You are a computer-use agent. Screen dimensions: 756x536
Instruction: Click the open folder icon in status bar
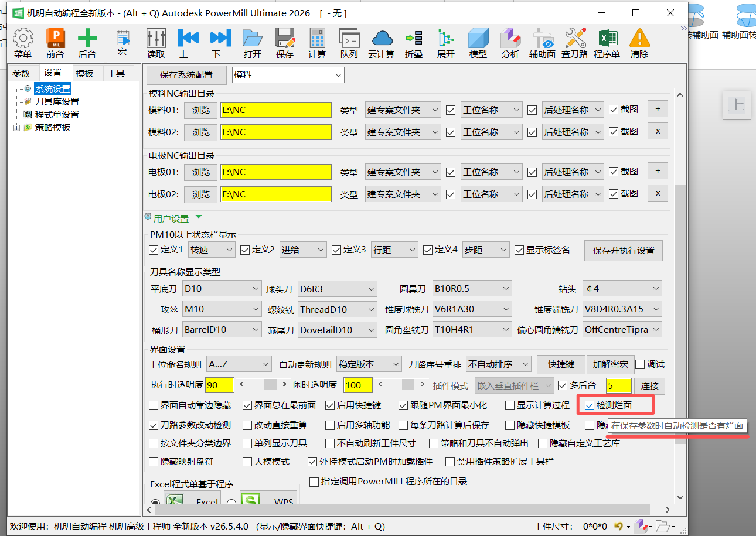pyautogui.click(x=662, y=526)
